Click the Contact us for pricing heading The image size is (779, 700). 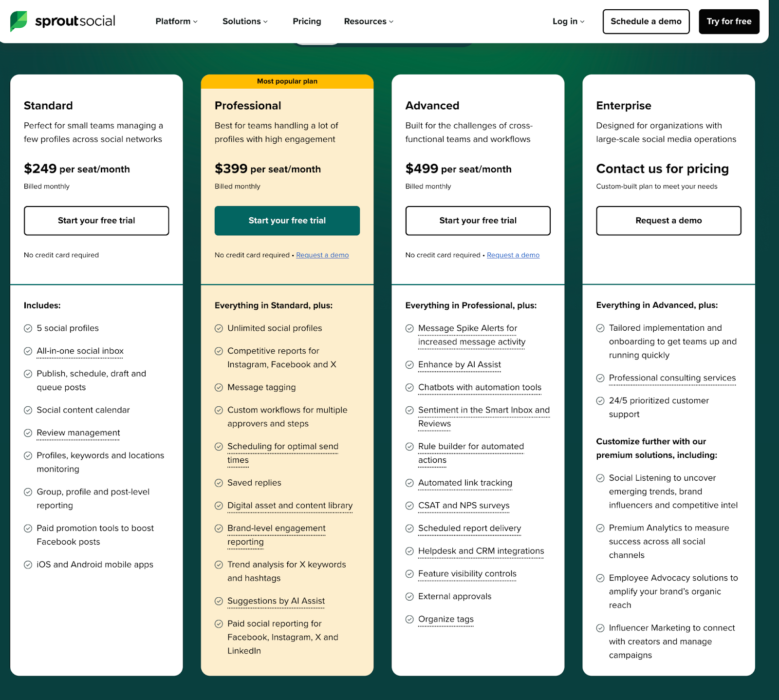[663, 169]
